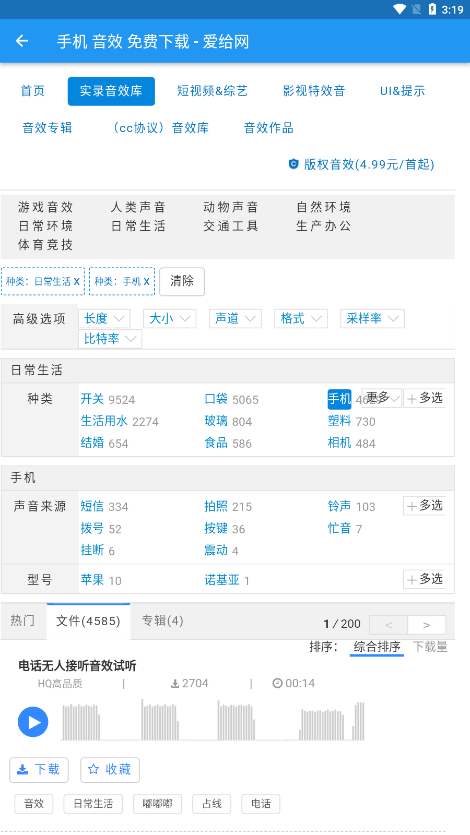Tap the battery icon in status bar
This screenshot has width=470, height=835.
432,9
